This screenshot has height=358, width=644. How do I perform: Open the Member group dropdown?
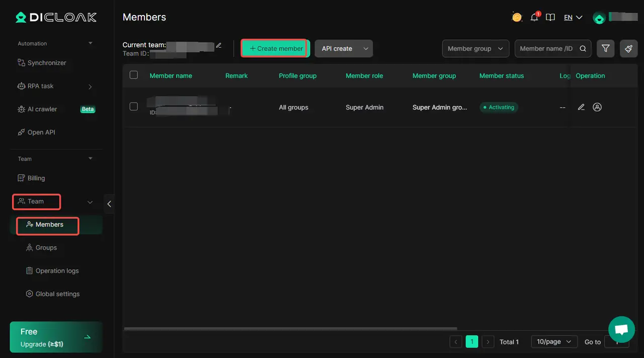pyautogui.click(x=475, y=49)
